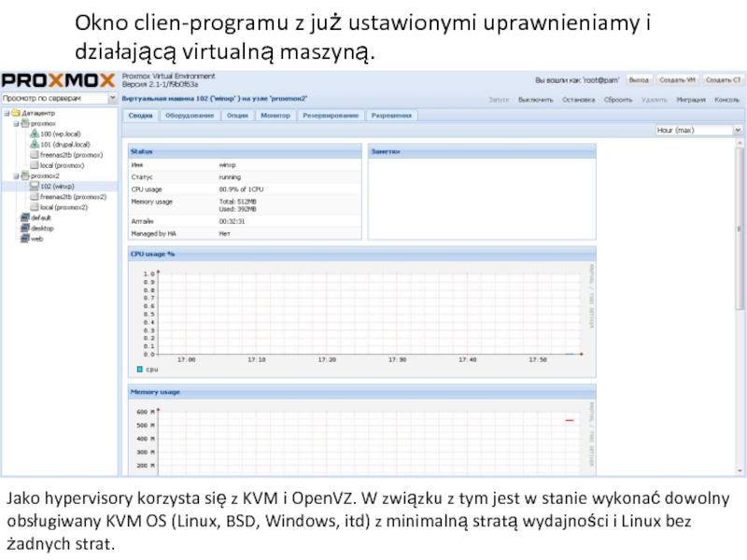747x560 pixels.
Task: Click the proxmox2 node server icon
Action: pyautogui.click(x=25, y=175)
